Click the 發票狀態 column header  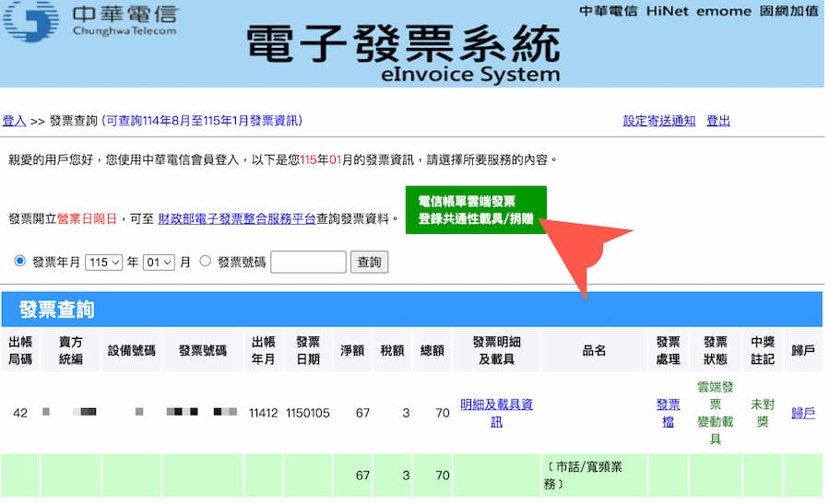pos(715,351)
